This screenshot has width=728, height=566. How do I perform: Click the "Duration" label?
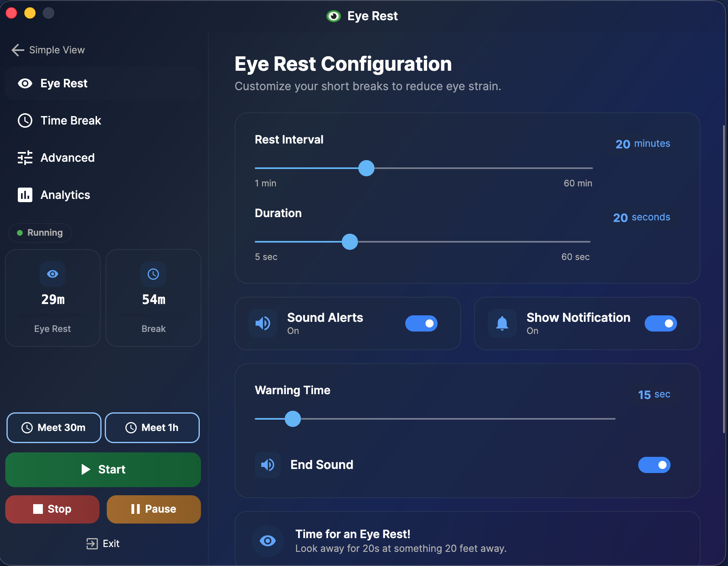tap(278, 213)
